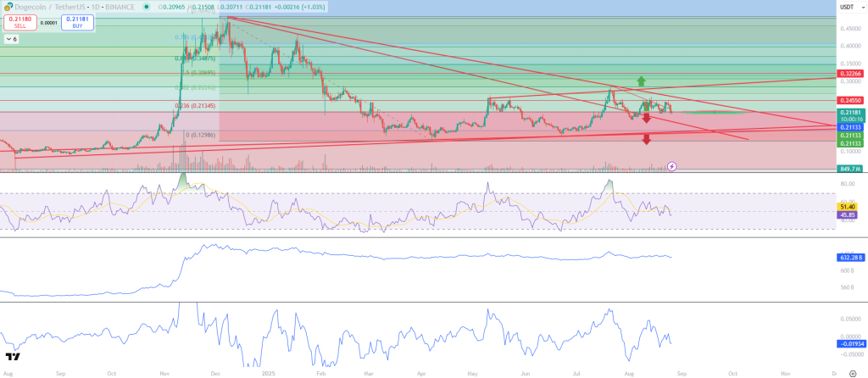Click the current price label 0.21181 with countdown
This screenshot has height=378, width=868.
[852, 115]
